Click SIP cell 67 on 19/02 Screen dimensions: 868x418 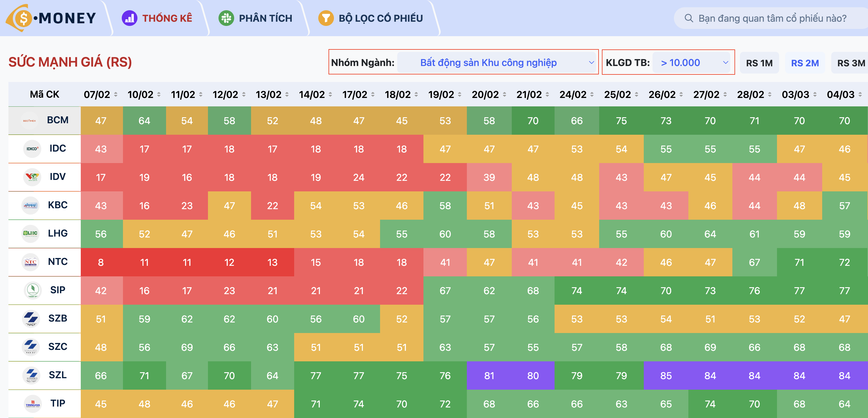click(x=445, y=291)
